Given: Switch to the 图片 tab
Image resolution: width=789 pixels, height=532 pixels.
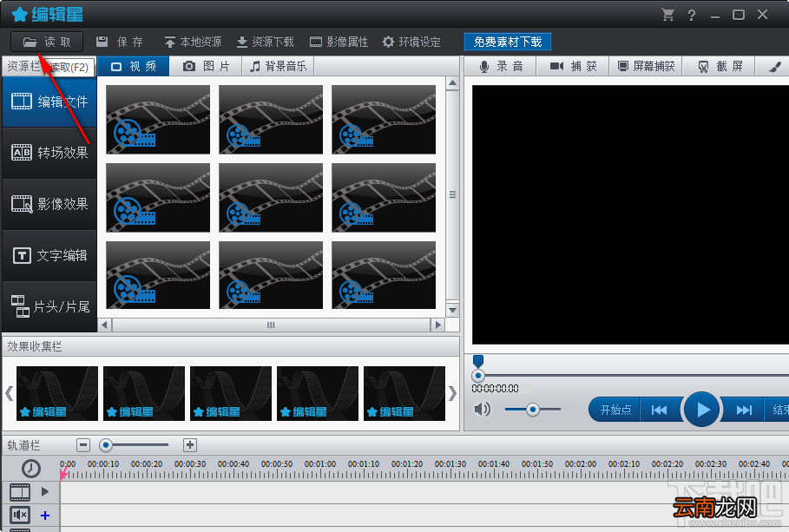Looking at the screenshot, I should click(206, 67).
